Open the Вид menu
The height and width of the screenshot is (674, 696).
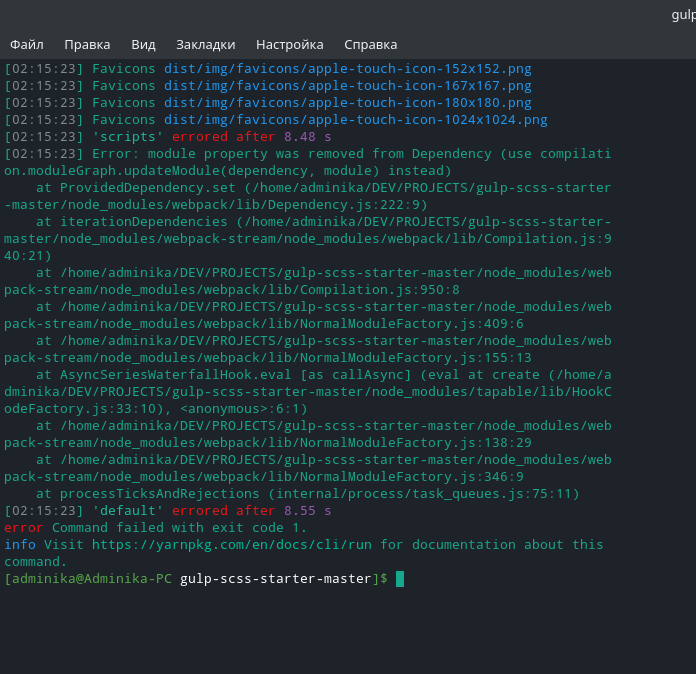143,45
